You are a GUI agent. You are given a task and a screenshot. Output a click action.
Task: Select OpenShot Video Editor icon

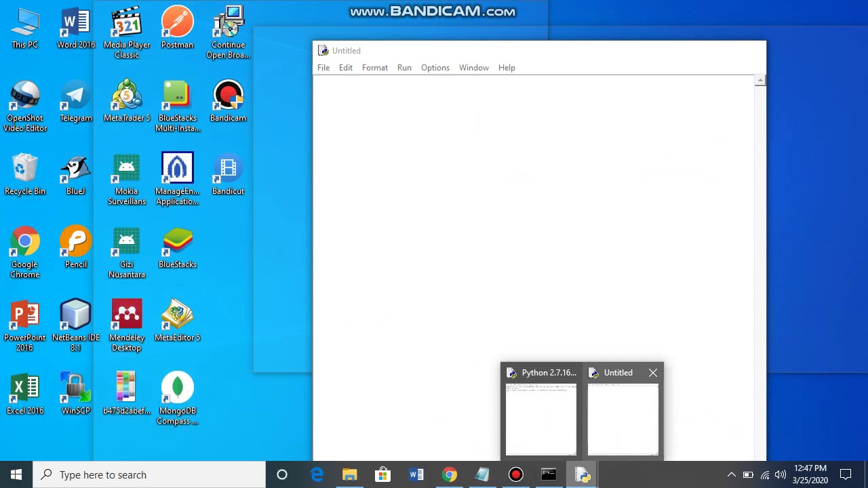point(25,106)
